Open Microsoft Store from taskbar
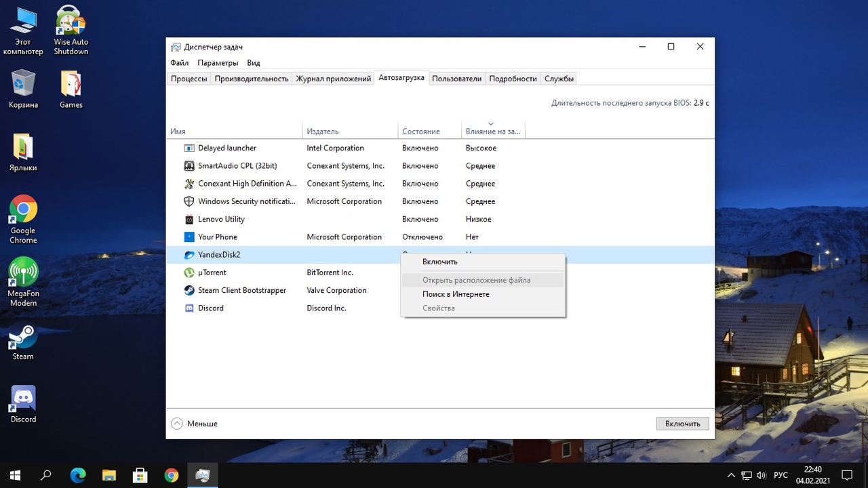This screenshot has height=488, width=868. (140, 475)
